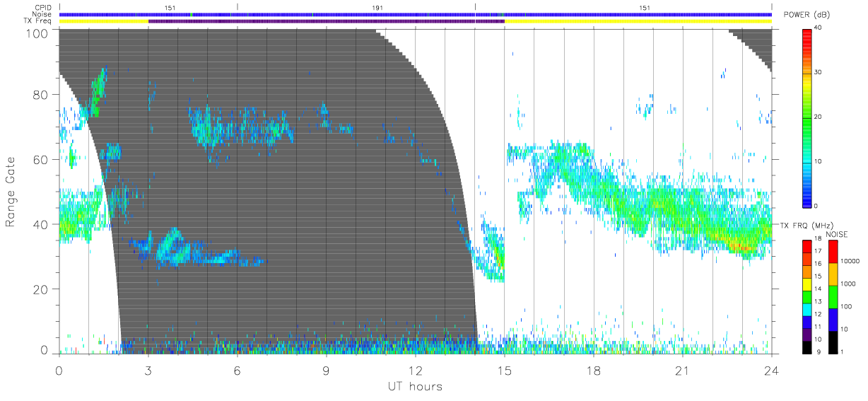868x401 pixels.
Task: Click the 60 tick on the Range Gate axis
Action: [42, 160]
